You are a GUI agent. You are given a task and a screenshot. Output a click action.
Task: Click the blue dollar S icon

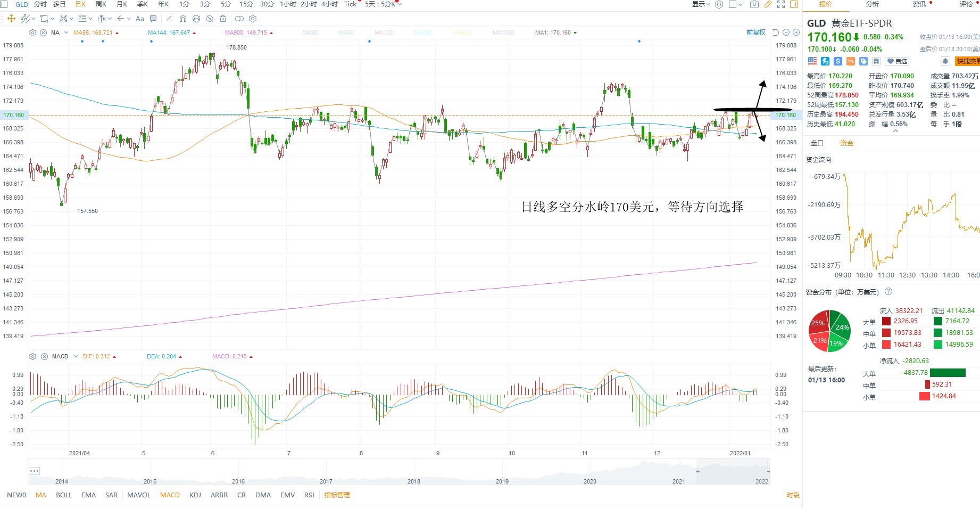[838, 61]
